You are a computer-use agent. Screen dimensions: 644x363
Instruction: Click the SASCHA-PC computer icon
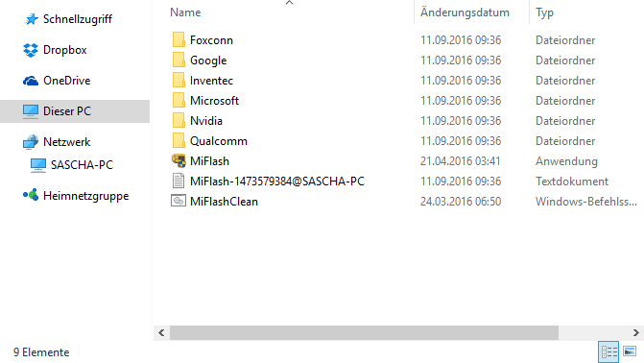(x=38, y=165)
